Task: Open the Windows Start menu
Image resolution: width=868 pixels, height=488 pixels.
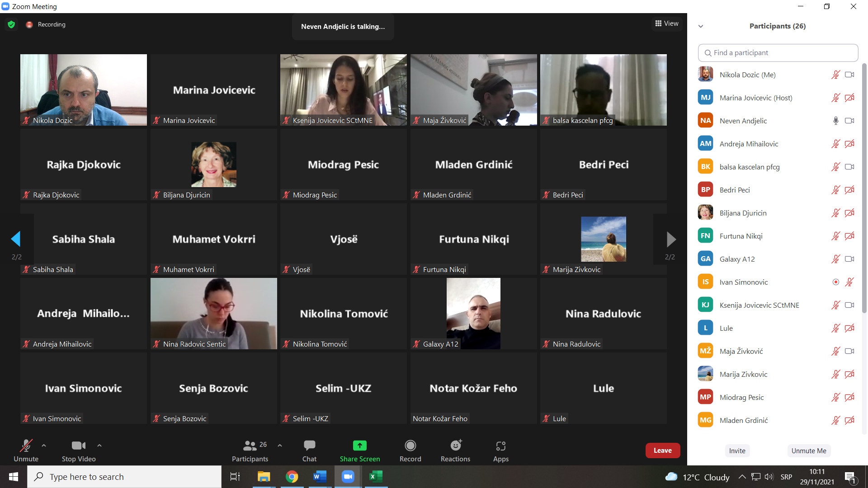Action: pos(14,477)
